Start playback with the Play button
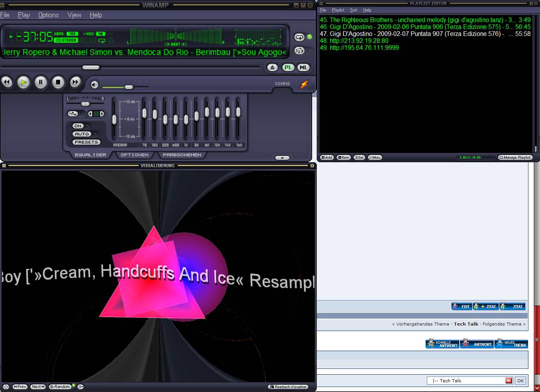 coord(24,82)
